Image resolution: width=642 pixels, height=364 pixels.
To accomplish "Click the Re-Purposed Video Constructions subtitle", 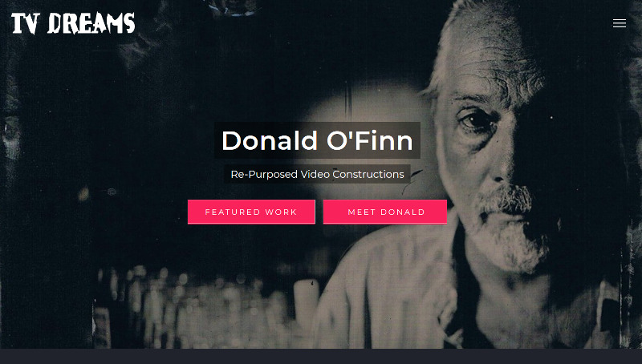I will [317, 174].
